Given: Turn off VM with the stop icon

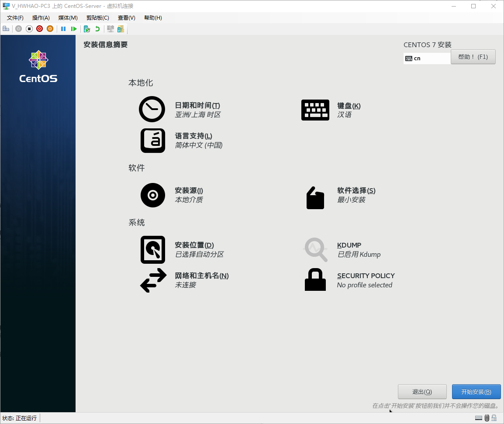Looking at the screenshot, I should [29, 29].
